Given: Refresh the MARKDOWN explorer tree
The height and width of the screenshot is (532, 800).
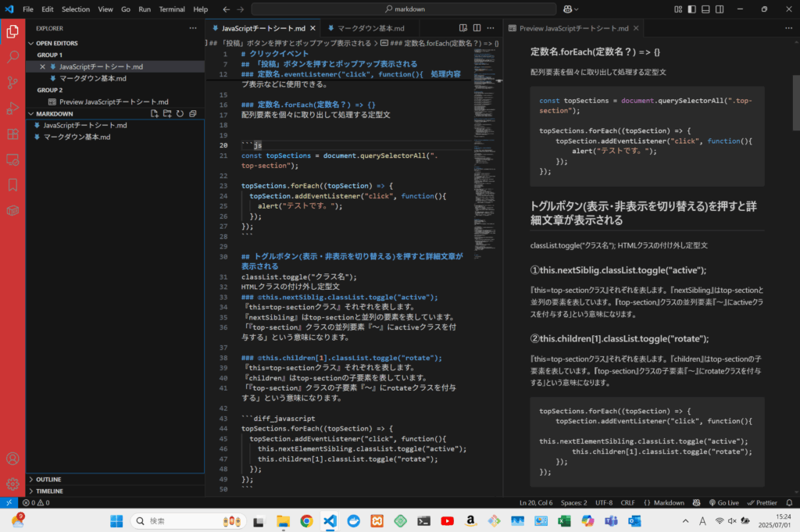Looking at the screenshot, I should [x=180, y=114].
